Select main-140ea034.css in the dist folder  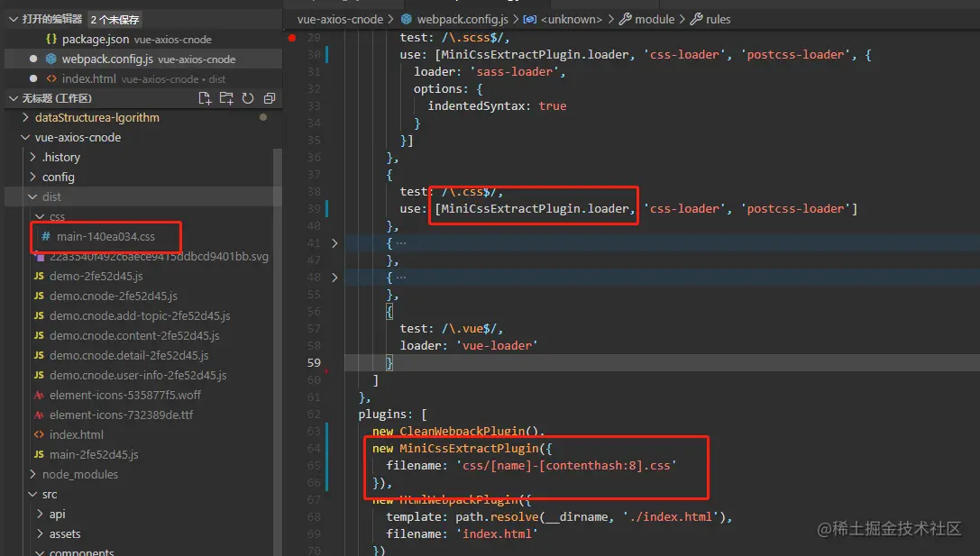tap(105, 236)
